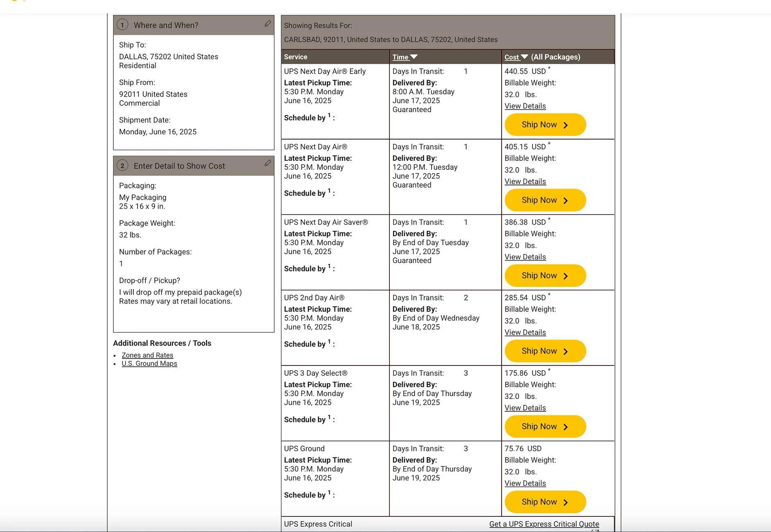Open the Zones and Rates link
The image size is (771, 532).
(x=147, y=355)
